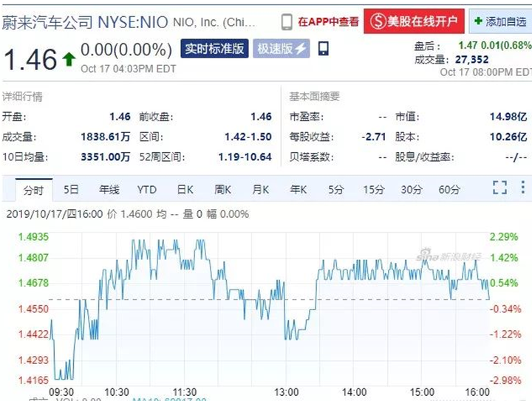This screenshot has width=532, height=401.
Task: Click the timestamp Oct 17 04:03PM EDT
Action: [129, 69]
